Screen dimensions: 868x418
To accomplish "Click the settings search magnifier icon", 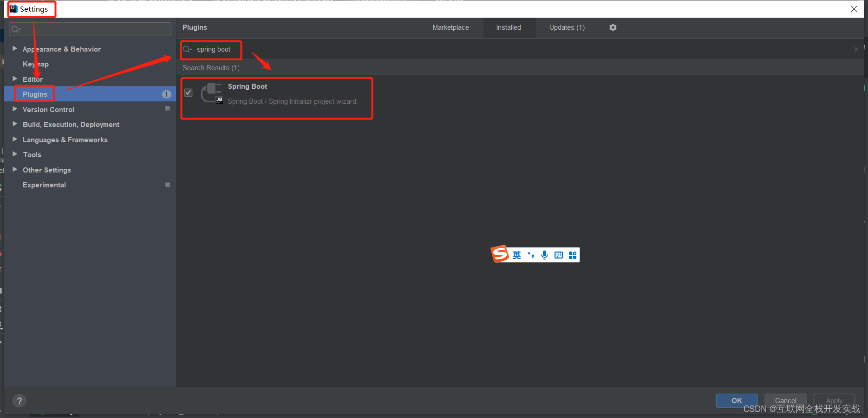I will [x=16, y=29].
